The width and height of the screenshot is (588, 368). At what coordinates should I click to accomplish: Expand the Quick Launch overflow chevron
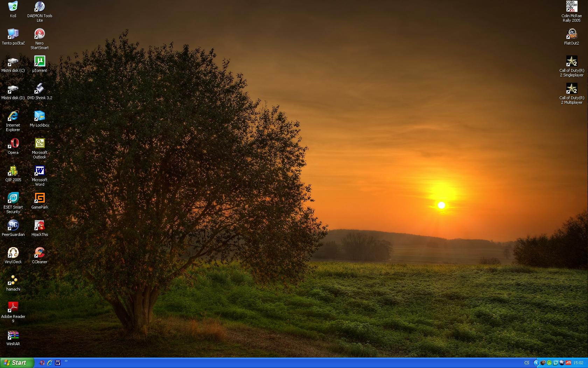click(x=66, y=361)
